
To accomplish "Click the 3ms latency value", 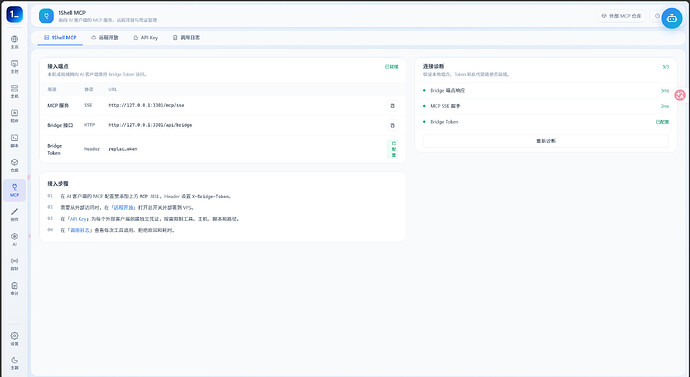I will pyautogui.click(x=664, y=91).
